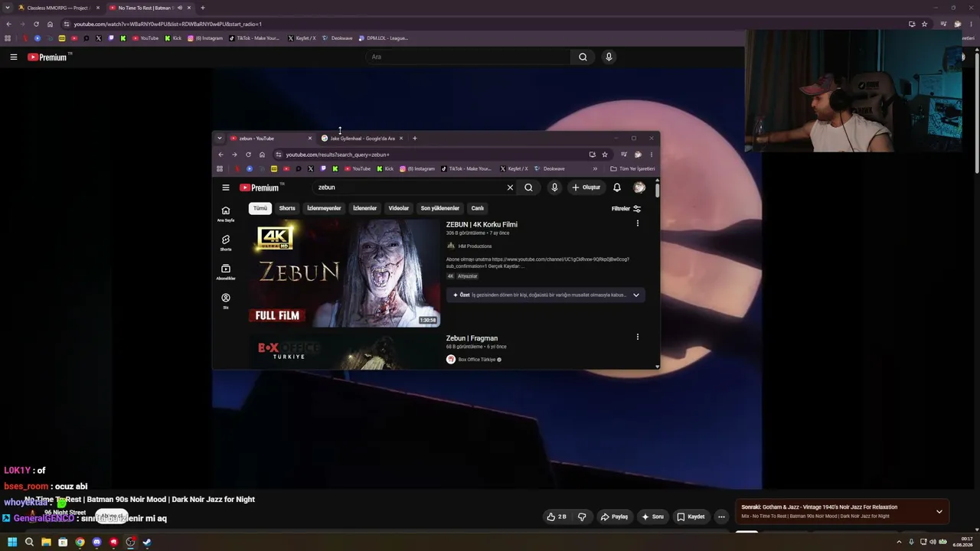Go to Ana Sayfa in the sidebar
Viewport: 980px width, 551px height.
coord(226,214)
